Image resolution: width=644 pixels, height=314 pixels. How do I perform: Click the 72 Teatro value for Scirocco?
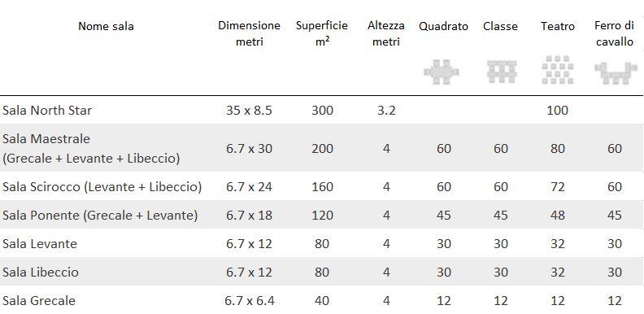click(x=557, y=187)
